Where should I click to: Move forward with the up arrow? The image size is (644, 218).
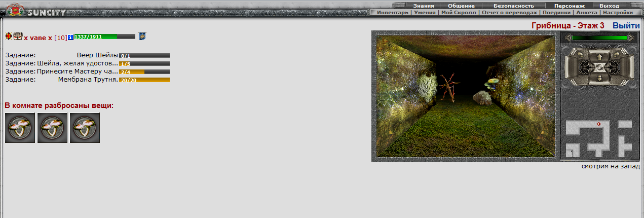599,57
